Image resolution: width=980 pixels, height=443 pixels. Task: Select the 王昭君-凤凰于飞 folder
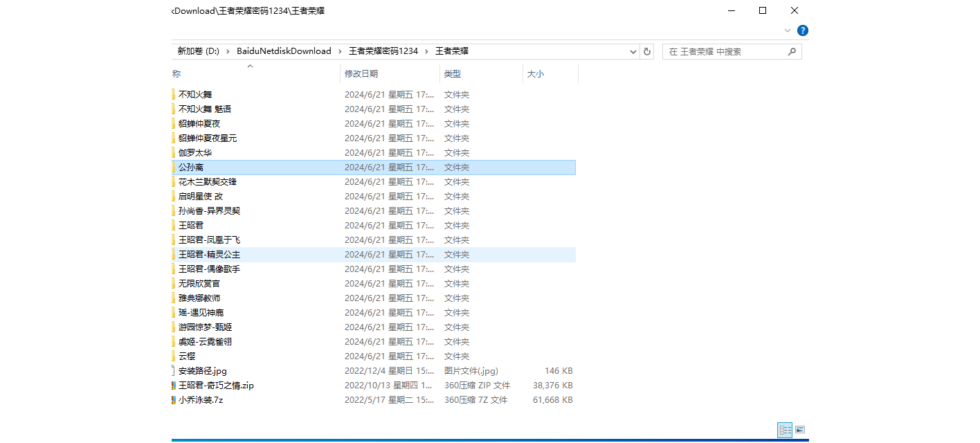tap(210, 239)
